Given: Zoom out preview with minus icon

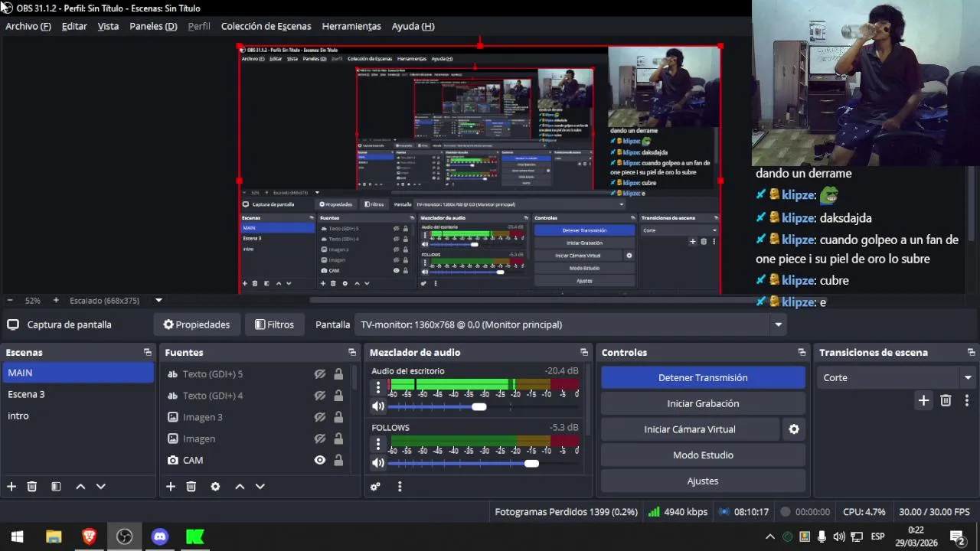Looking at the screenshot, I should (10, 301).
